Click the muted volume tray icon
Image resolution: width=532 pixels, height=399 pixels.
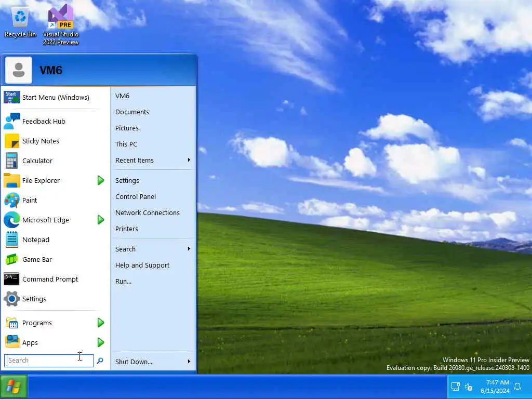pos(469,387)
